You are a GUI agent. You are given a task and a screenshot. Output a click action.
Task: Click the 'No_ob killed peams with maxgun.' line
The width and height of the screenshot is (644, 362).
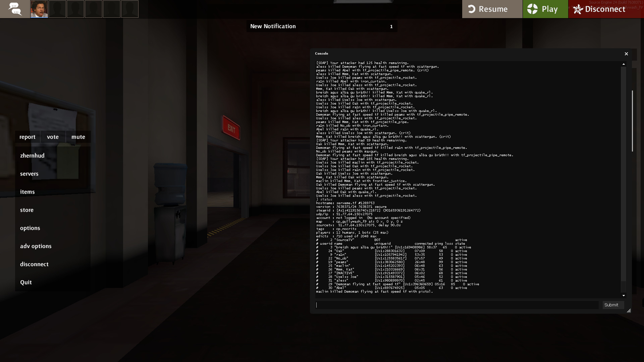point(347,152)
